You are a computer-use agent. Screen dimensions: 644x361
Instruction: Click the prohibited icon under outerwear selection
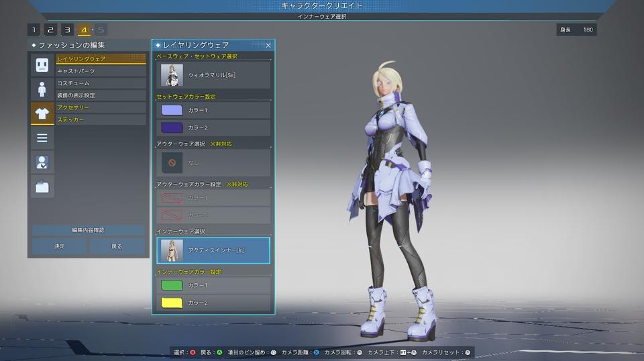172,162
